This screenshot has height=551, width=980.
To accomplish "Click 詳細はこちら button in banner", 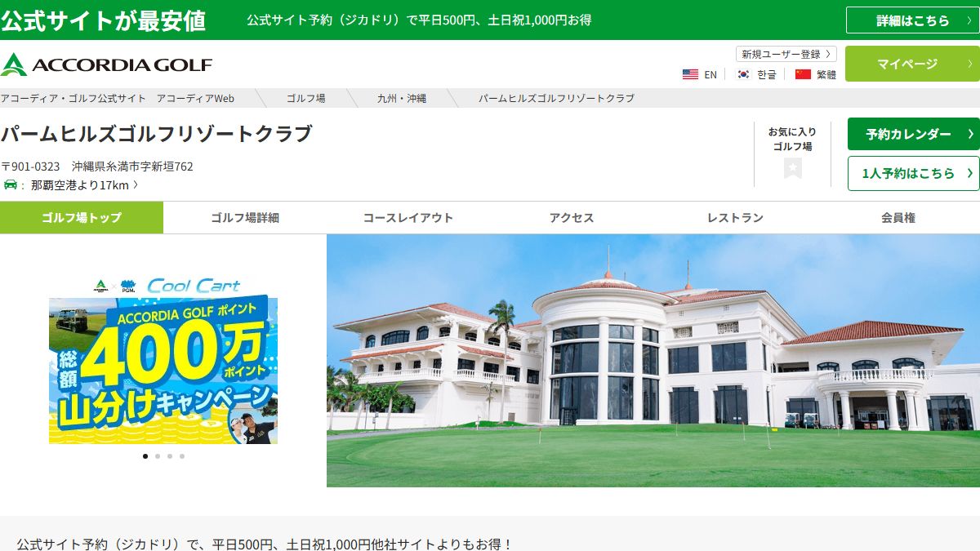I will click(x=912, y=20).
